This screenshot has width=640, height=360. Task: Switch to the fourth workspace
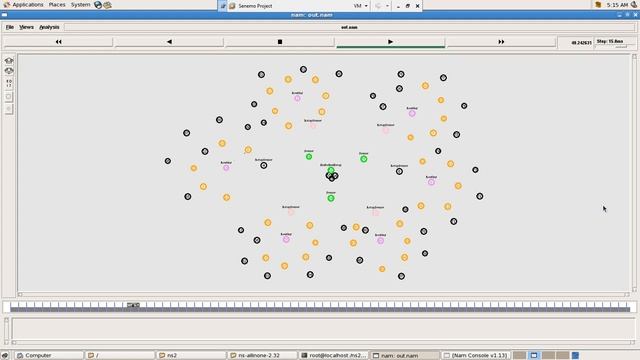pos(562,356)
